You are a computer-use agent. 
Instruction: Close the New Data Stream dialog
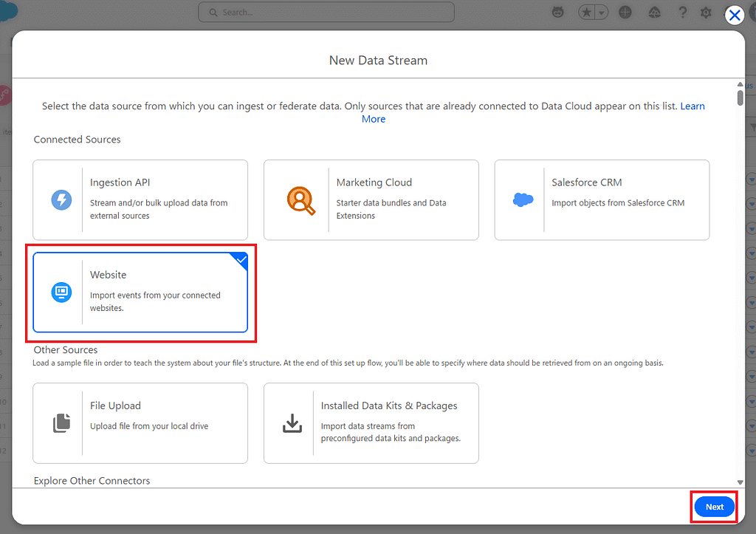tap(735, 16)
